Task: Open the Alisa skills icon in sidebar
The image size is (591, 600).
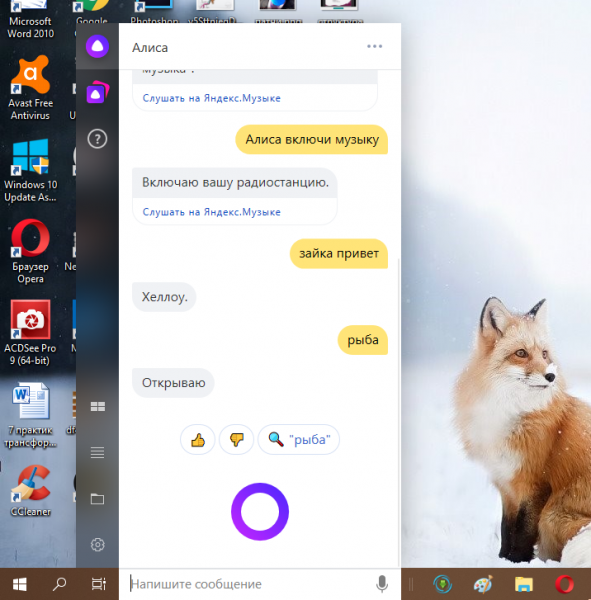Action: (97, 92)
